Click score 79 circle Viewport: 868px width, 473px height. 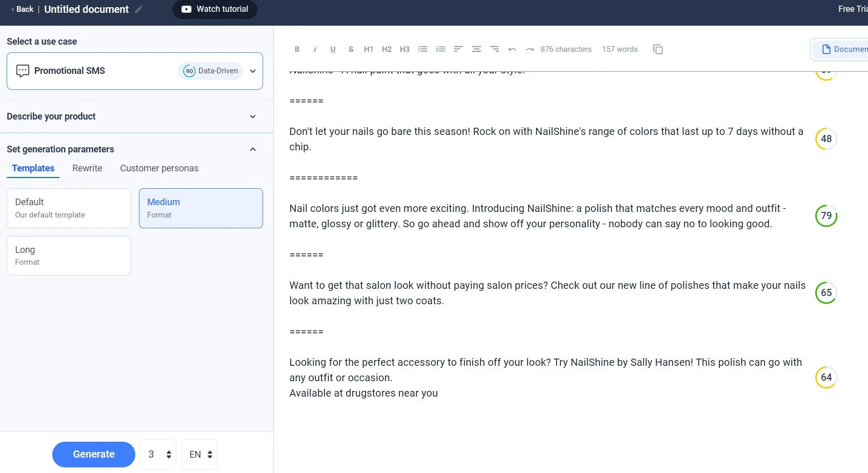tap(826, 215)
